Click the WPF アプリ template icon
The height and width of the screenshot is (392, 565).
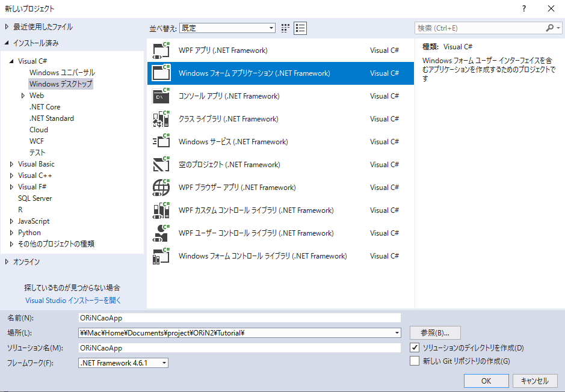click(x=161, y=51)
